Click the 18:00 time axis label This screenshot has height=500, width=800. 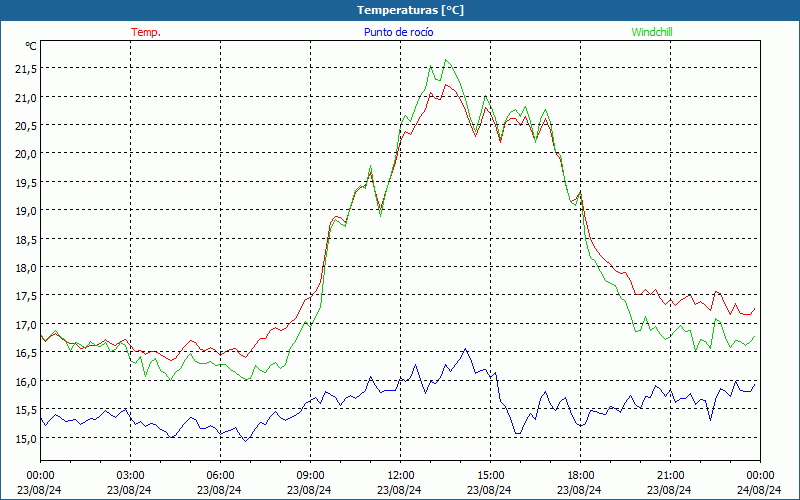click(x=580, y=476)
